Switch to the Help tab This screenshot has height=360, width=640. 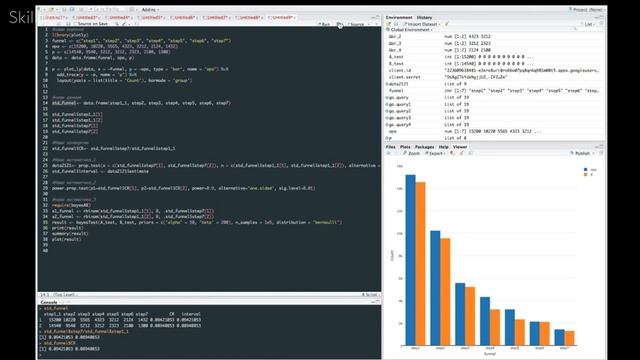point(444,147)
